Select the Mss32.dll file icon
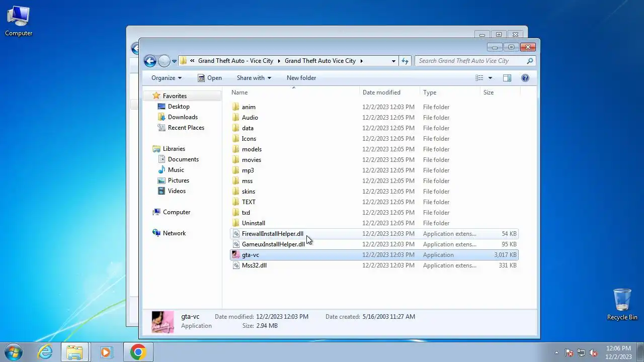 tap(236, 265)
